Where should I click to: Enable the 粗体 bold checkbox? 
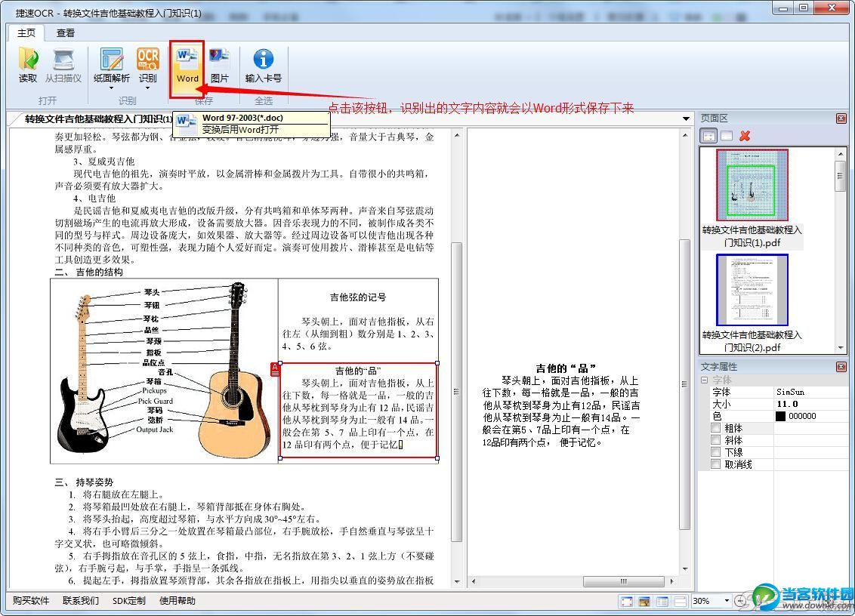point(716,428)
